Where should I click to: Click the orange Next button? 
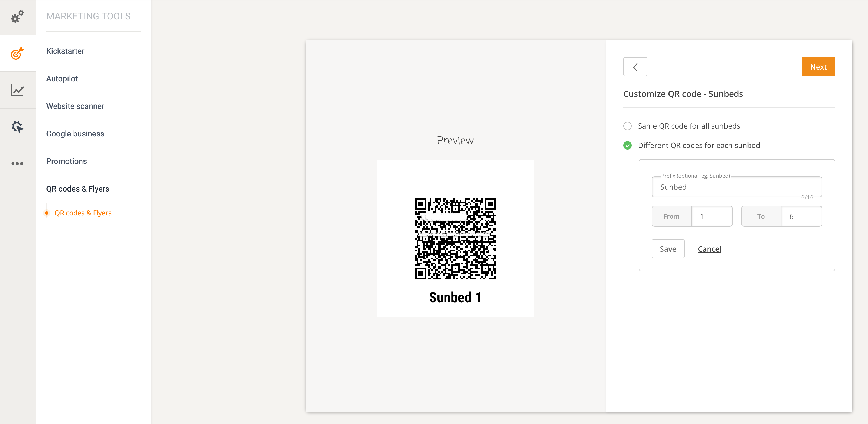pyautogui.click(x=818, y=67)
